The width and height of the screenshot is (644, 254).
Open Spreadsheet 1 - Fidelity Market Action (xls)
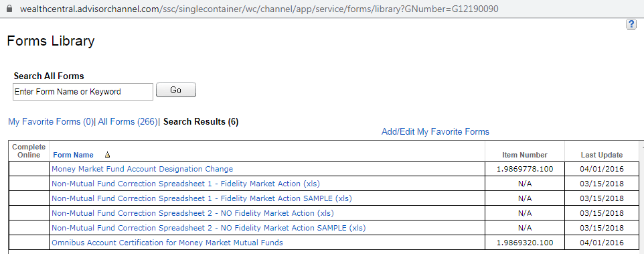(185, 184)
